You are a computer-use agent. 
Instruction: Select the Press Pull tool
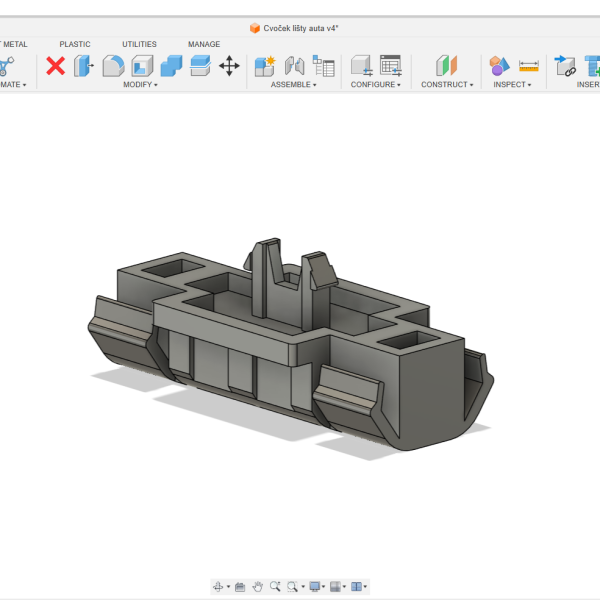pos(84,66)
